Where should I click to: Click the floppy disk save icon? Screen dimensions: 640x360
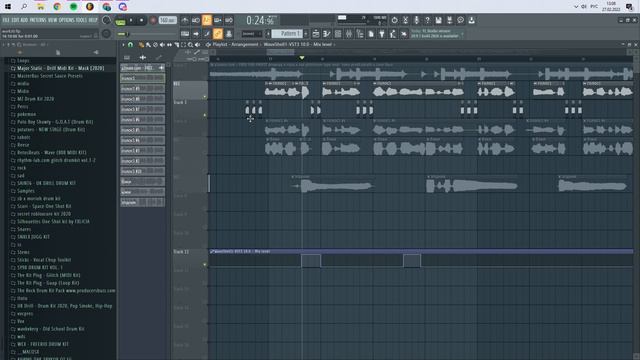(x=438, y=20)
